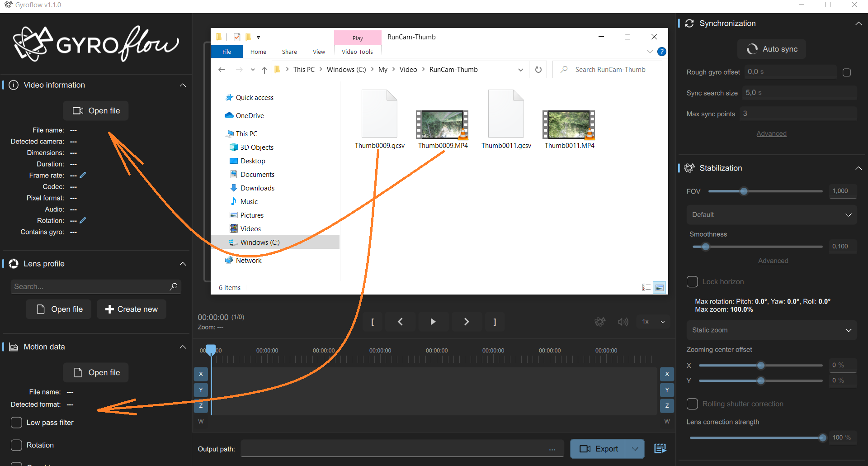Click the Play contextual tab in Explorer
This screenshot has width=868, height=466.
pyautogui.click(x=358, y=38)
